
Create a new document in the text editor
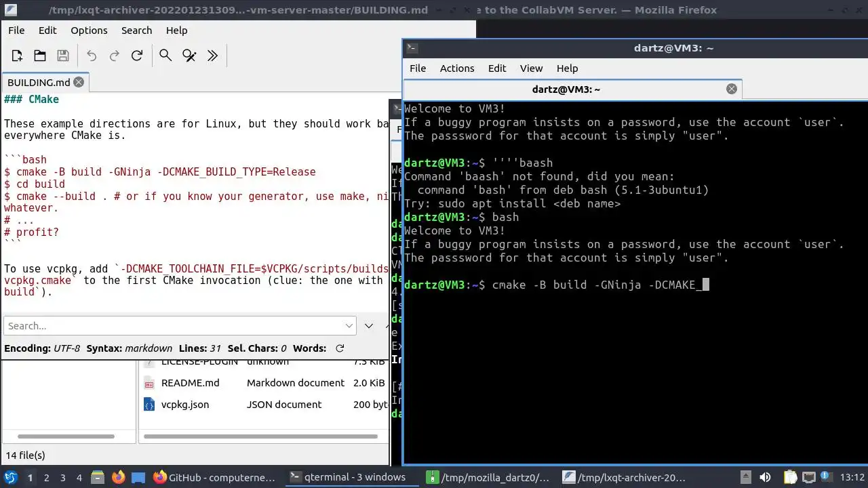(17, 56)
